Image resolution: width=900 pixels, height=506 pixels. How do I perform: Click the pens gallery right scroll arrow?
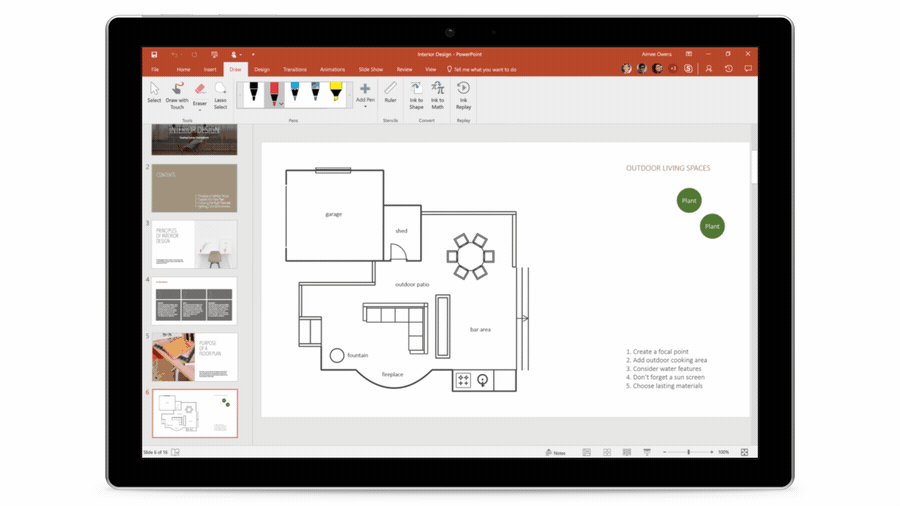click(350, 95)
